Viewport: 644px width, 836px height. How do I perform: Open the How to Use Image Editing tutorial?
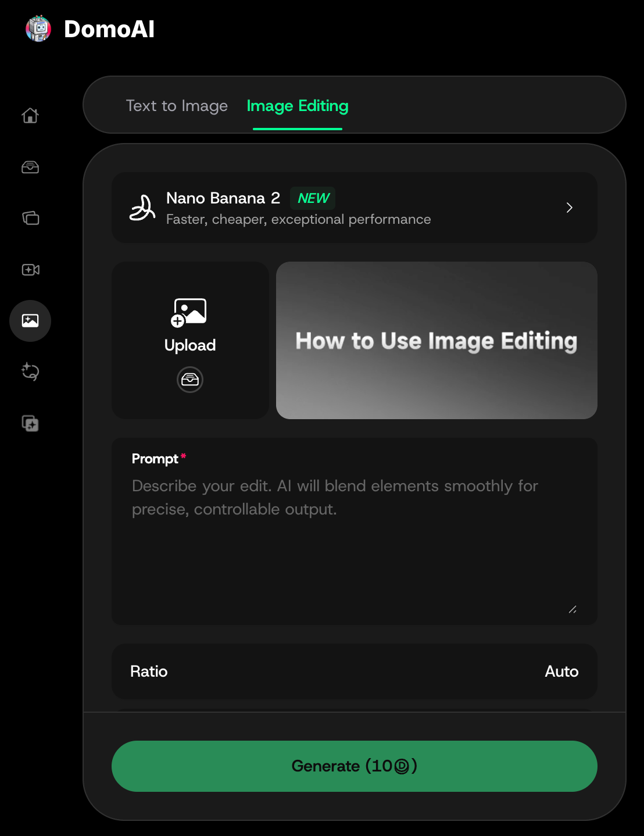[x=437, y=340]
